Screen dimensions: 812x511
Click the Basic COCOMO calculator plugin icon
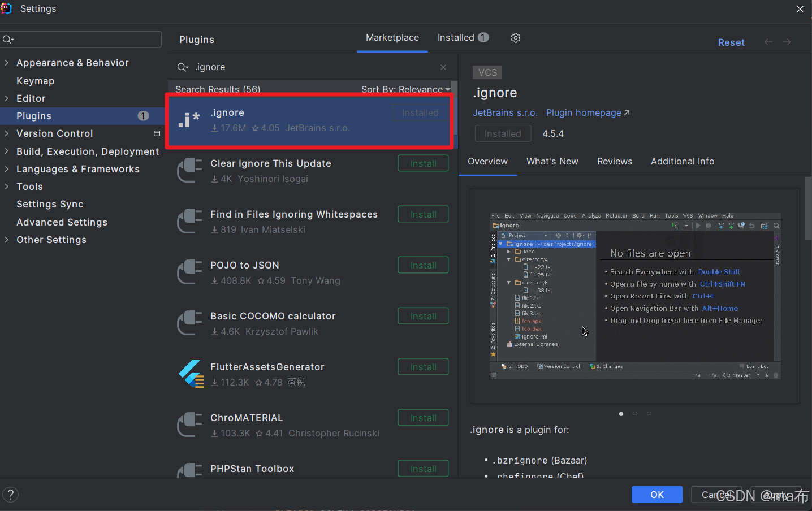click(x=189, y=323)
